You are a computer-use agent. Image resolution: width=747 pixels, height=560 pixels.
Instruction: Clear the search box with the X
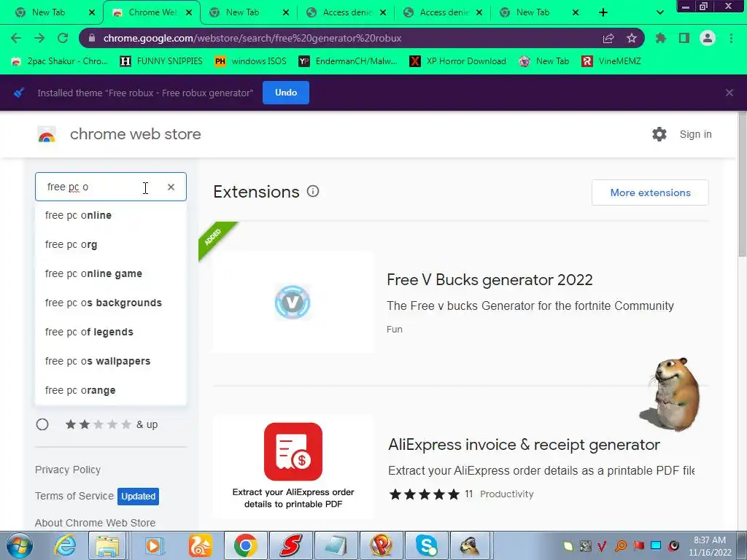click(171, 187)
